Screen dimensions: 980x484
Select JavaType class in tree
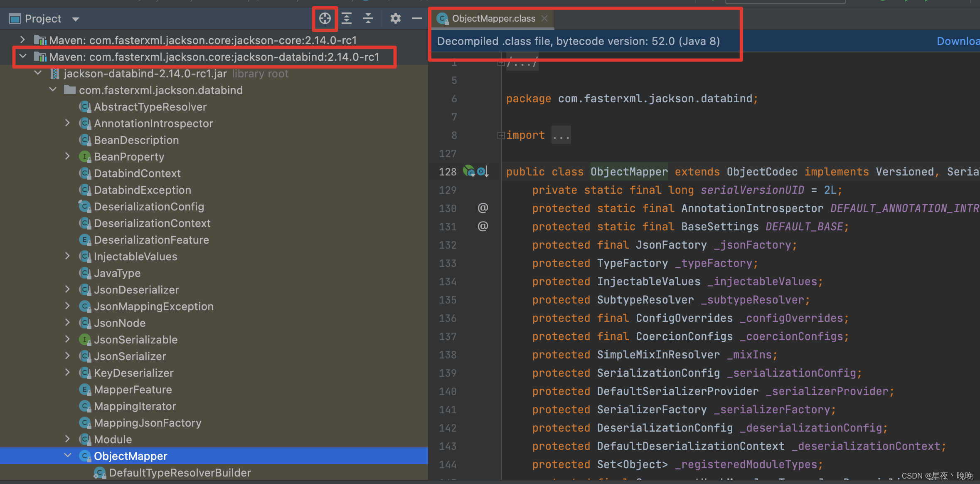pos(117,273)
